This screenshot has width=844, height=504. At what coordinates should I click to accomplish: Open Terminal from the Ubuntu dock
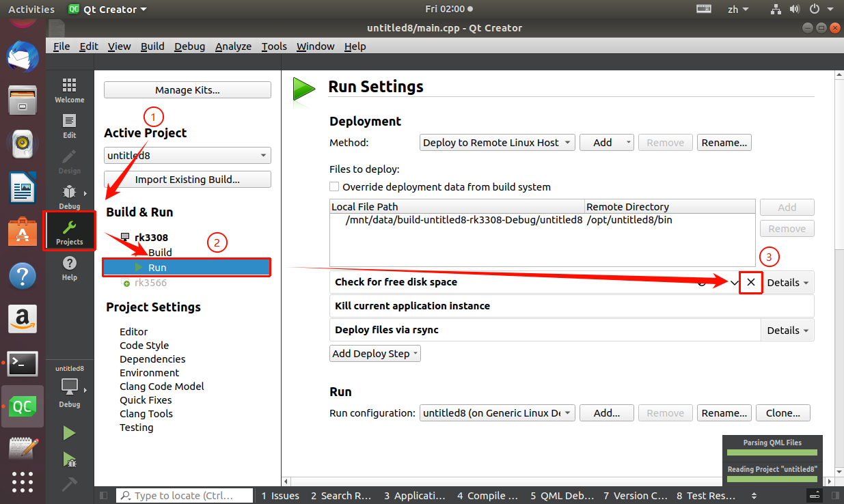[x=22, y=364]
